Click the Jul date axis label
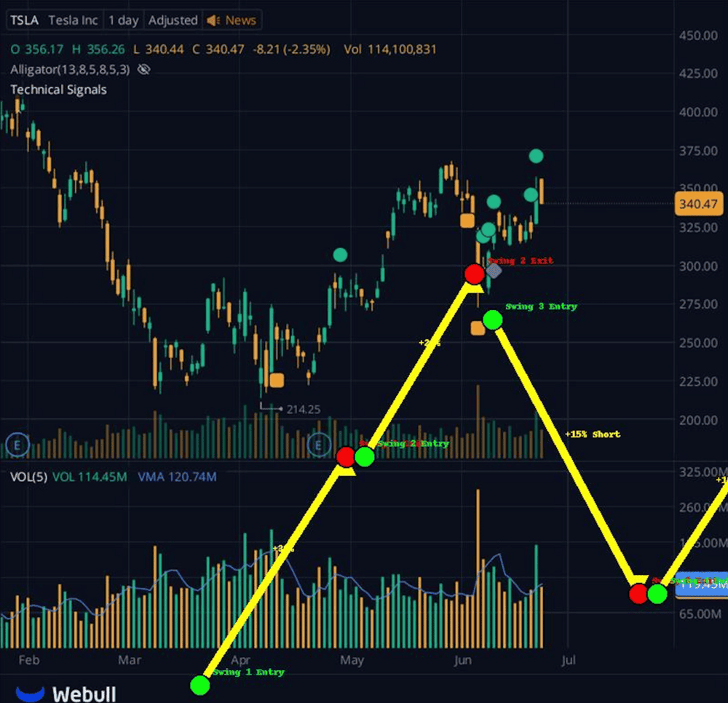The width and height of the screenshot is (728, 703). (569, 660)
